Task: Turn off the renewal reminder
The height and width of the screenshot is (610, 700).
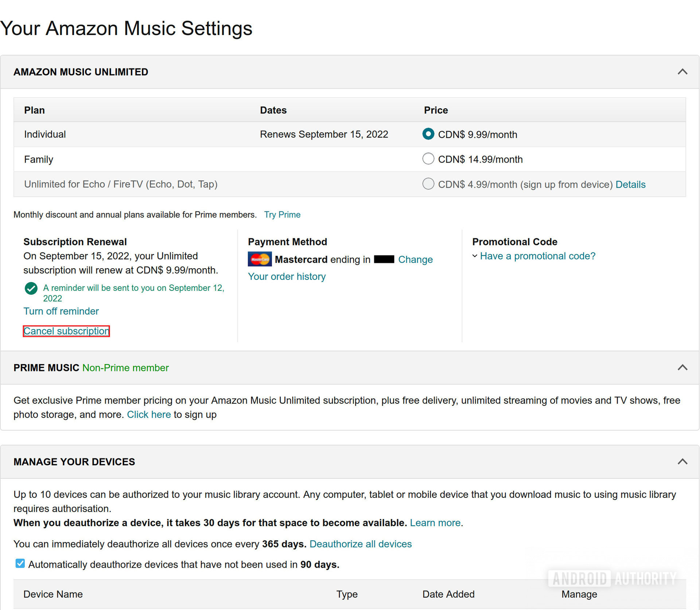Action: click(61, 311)
